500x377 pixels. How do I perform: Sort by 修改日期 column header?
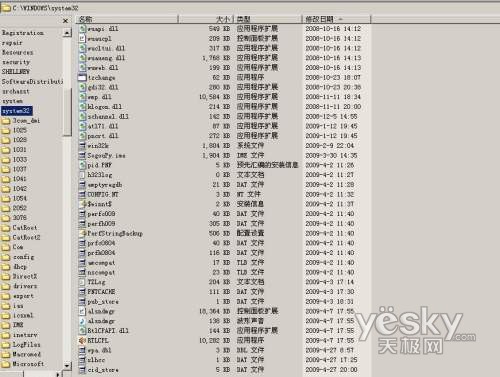coord(336,19)
